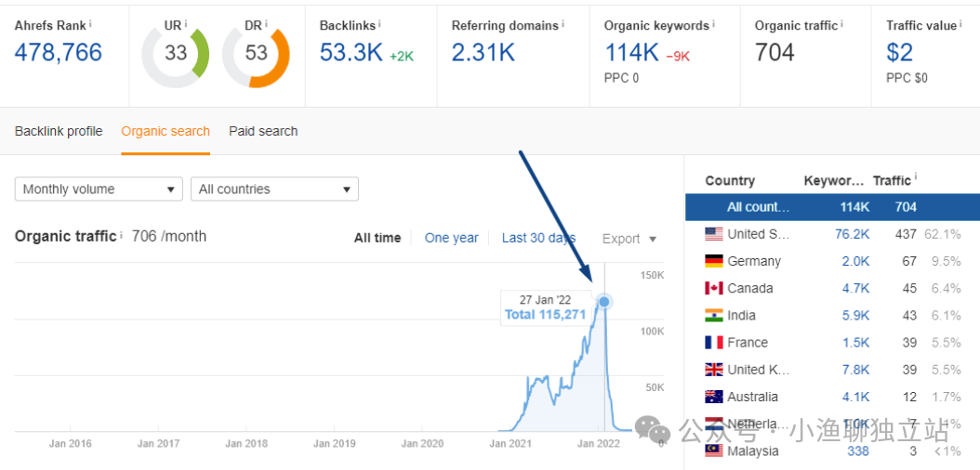This screenshot has width=980, height=470.
Task: Click the info icon next to Traffic value
Action: tap(960, 24)
